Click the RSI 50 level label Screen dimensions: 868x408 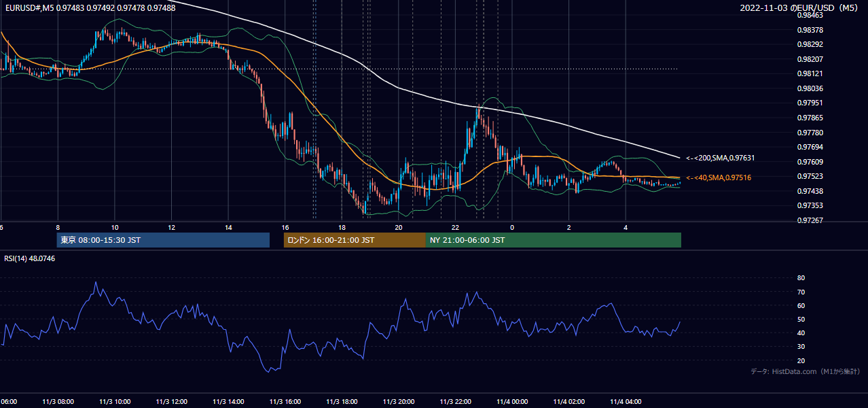[801, 319]
